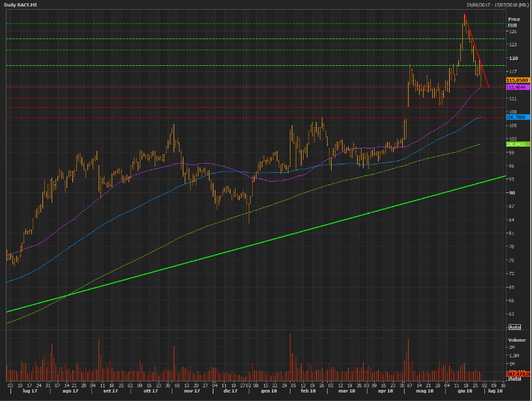Click the 120 level on price axis
The width and height of the screenshot is (532, 401).
tap(512, 57)
